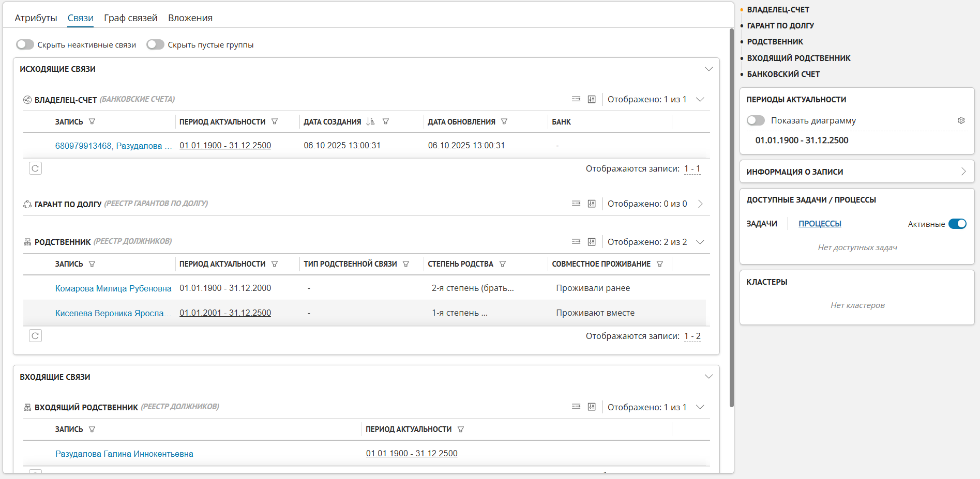Click the row density icon in РОДСТВЕННИК header
Viewport: 980px width, 479px height.
tap(576, 242)
